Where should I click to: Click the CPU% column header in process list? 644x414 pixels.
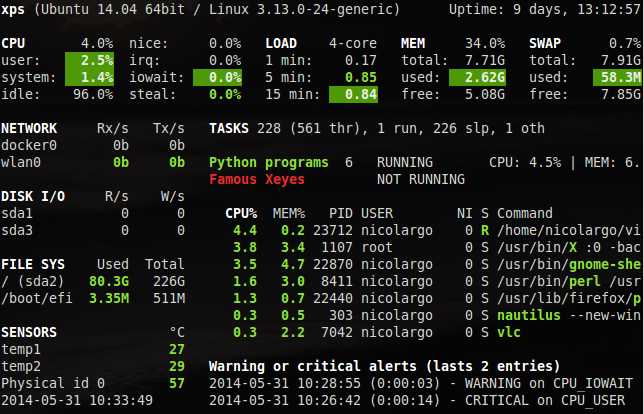tap(241, 213)
